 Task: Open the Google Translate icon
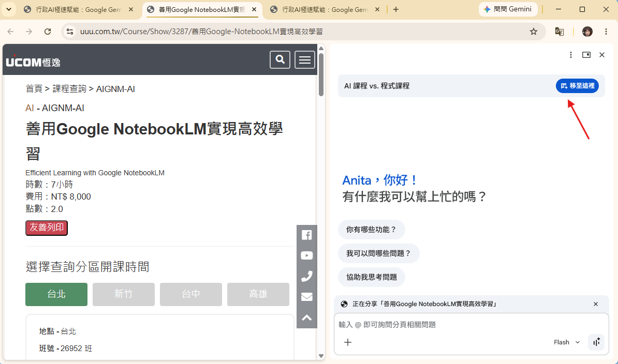tap(560, 32)
